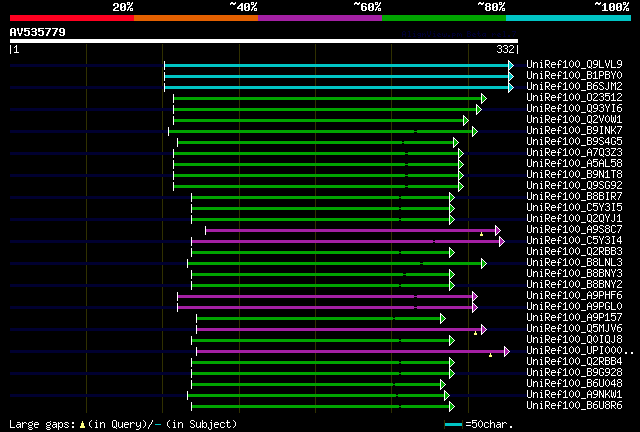Viewport: 640px width, 432px height.
Task: Select the green alignment bar for B6U8R6
Action: coord(320,407)
